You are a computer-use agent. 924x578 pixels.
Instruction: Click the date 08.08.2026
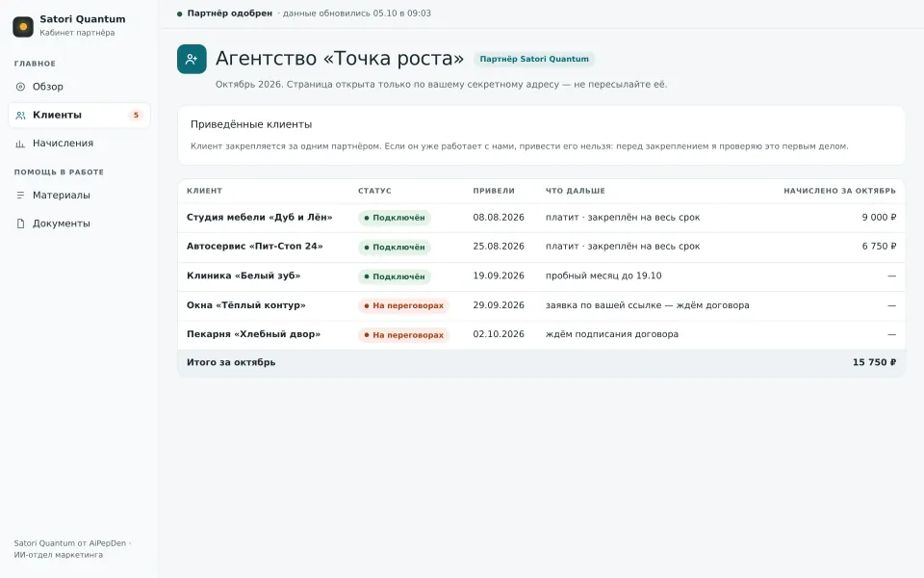coord(499,217)
